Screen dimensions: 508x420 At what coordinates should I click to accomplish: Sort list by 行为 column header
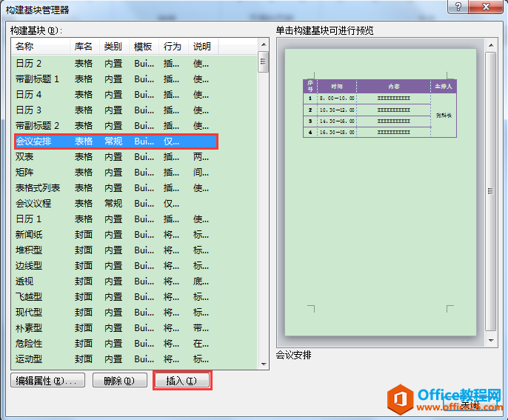(x=173, y=47)
